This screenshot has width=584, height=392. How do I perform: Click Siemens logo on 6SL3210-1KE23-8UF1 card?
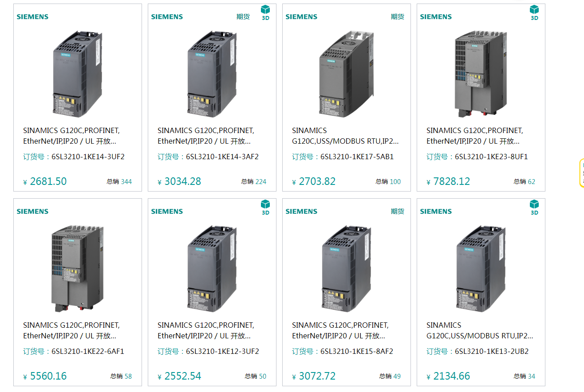[x=436, y=17]
